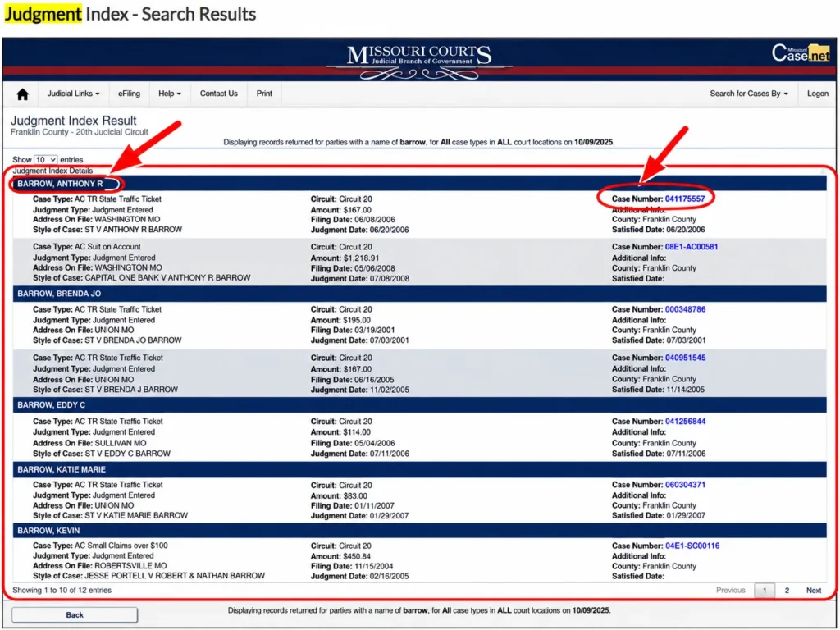Open the eFiling menu item
840x630 pixels.
[129, 94]
